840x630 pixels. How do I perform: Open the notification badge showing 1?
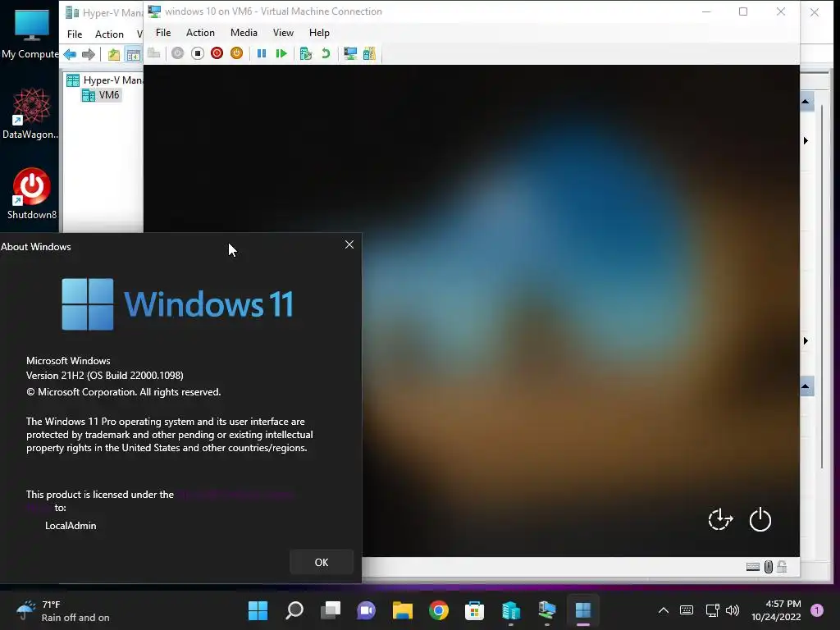click(817, 609)
